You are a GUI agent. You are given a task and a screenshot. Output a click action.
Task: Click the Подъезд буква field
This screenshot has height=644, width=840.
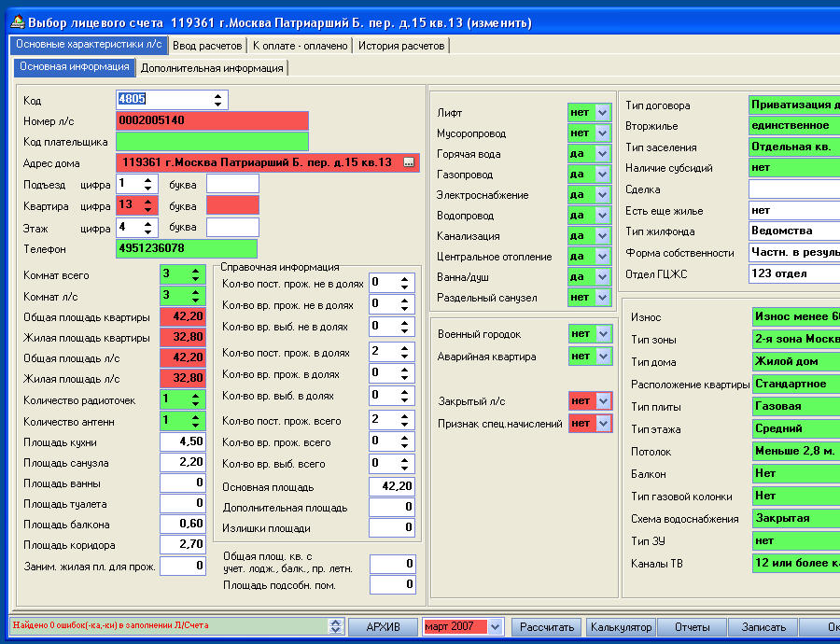(232, 184)
